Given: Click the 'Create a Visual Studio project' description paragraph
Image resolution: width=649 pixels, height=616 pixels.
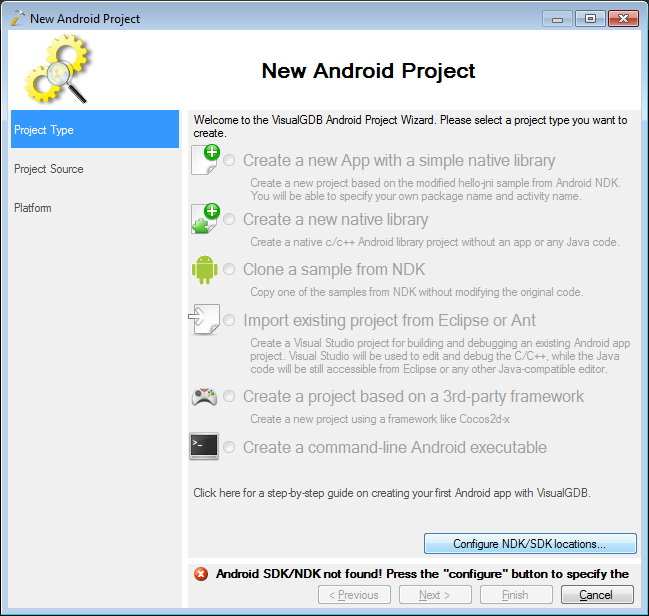Looking at the screenshot, I should [440, 356].
